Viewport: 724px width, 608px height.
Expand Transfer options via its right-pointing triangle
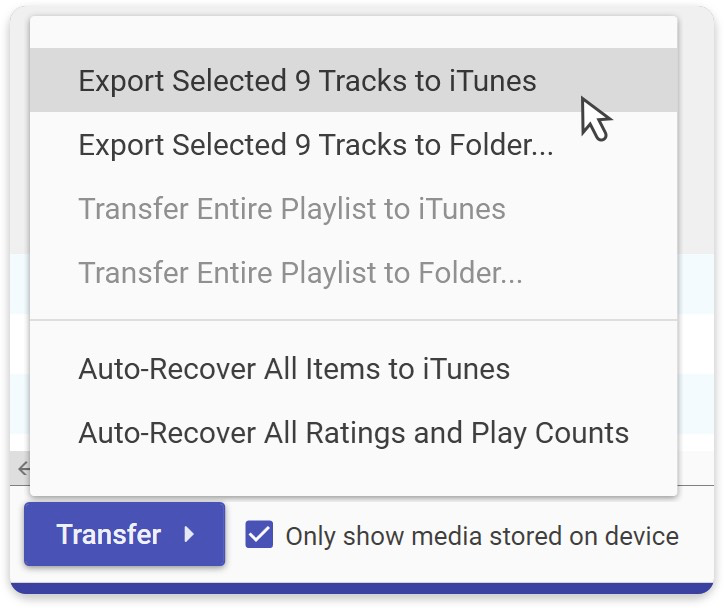(x=189, y=534)
